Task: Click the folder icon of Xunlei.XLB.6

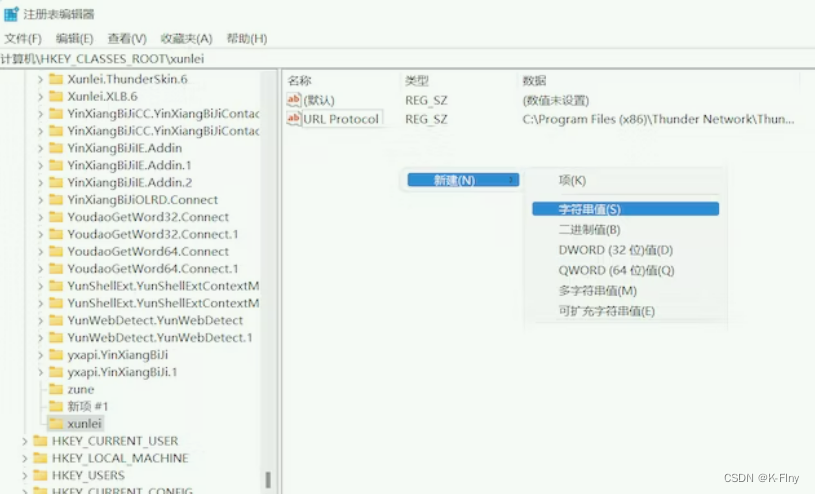Action: coord(56,96)
